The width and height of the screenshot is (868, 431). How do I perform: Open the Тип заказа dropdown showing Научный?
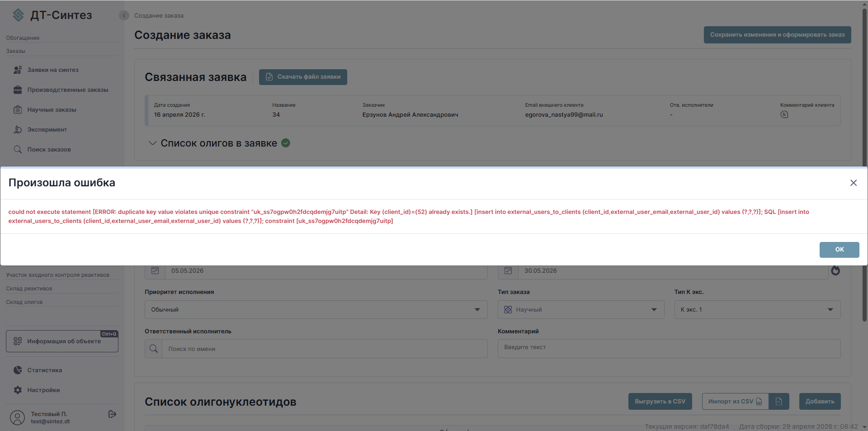pyautogui.click(x=581, y=310)
